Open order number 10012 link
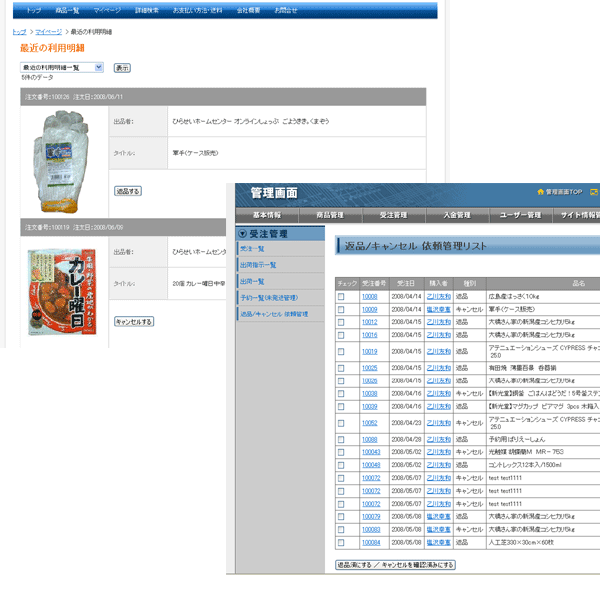This screenshot has width=600, height=600. click(x=370, y=323)
